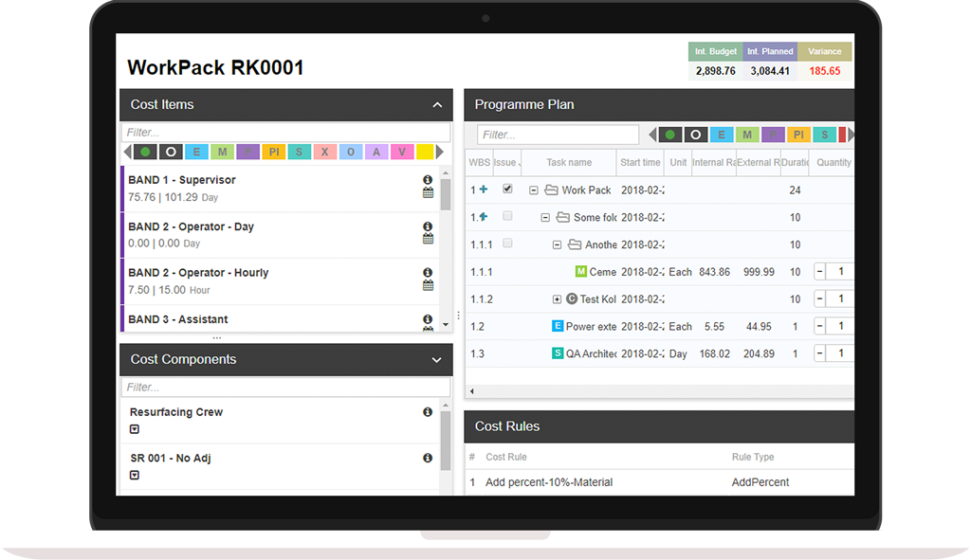Toggle orange PI filter in Cost Items

[x=274, y=152]
